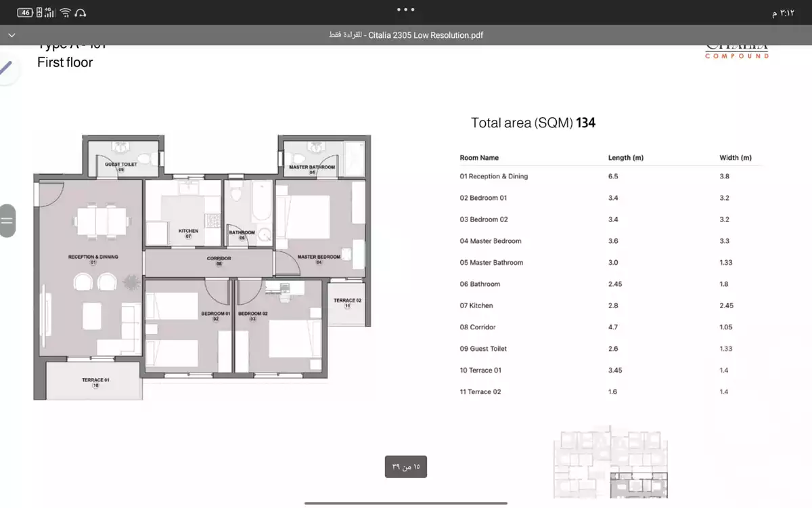This screenshot has width=812, height=508.
Task: Tap the headphones status icon
Action: (x=81, y=11)
